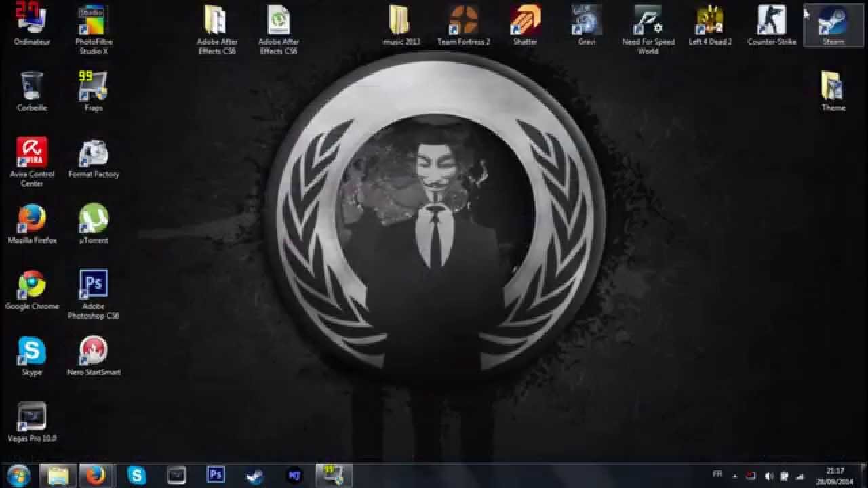Screen dimensions: 868x488
Task: Launch Format Factory shortcut
Action: [x=94, y=157]
